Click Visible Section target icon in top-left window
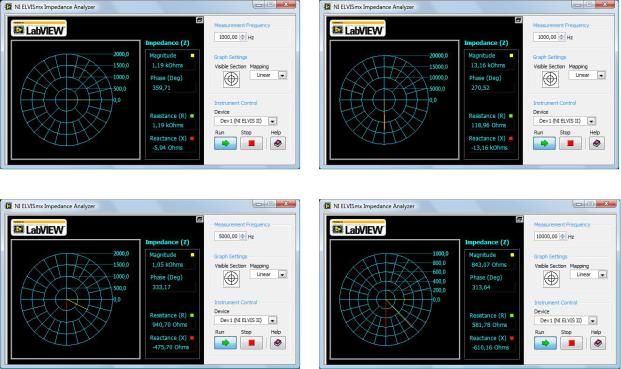The image size is (621, 369). 232,80
